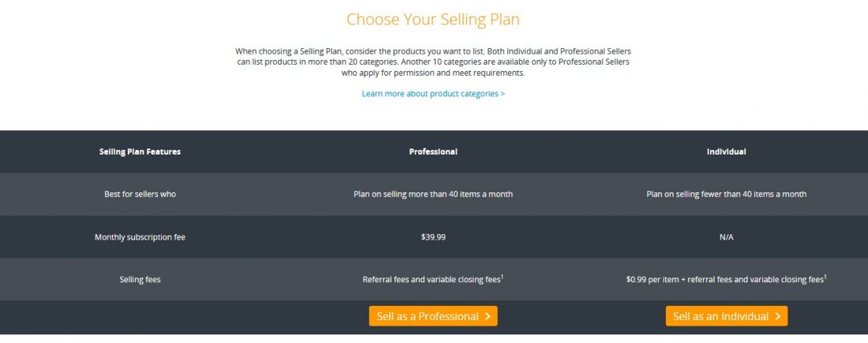Click the Professional column header
Image resolution: width=868 pixels, height=343 pixels.
click(x=433, y=151)
